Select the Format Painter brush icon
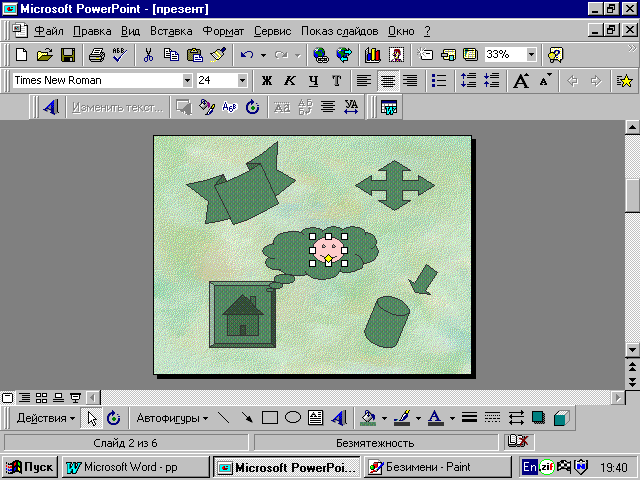This screenshot has width=640, height=480. [218, 54]
